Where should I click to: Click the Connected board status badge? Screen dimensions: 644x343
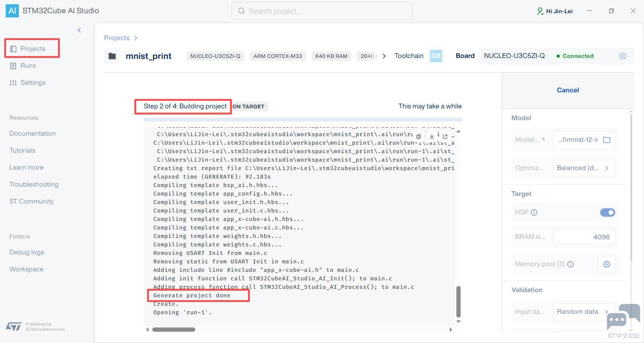coord(575,56)
